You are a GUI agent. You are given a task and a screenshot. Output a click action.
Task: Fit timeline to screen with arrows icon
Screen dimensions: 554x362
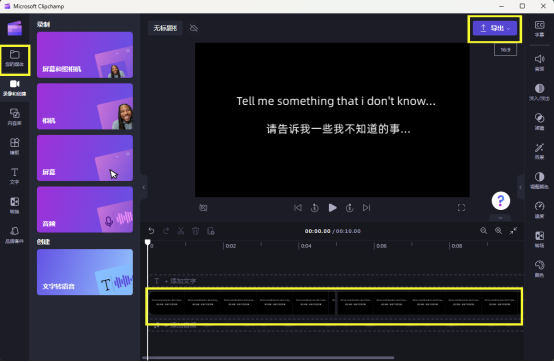click(x=513, y=231)
